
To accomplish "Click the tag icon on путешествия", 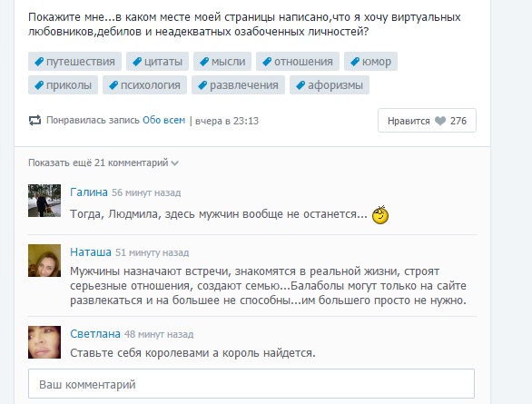I will click(39, 62).
